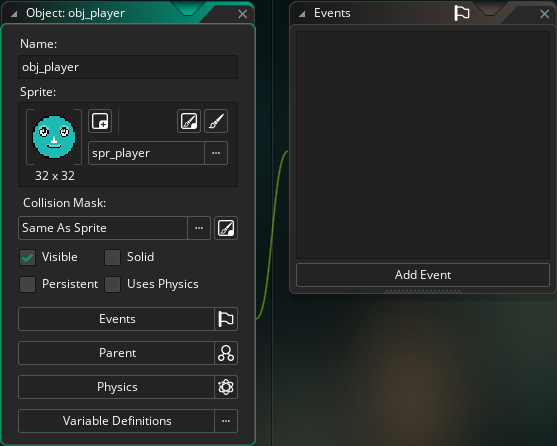Close the Events panel
Screen dimensions: 557x446
(545, 14)
